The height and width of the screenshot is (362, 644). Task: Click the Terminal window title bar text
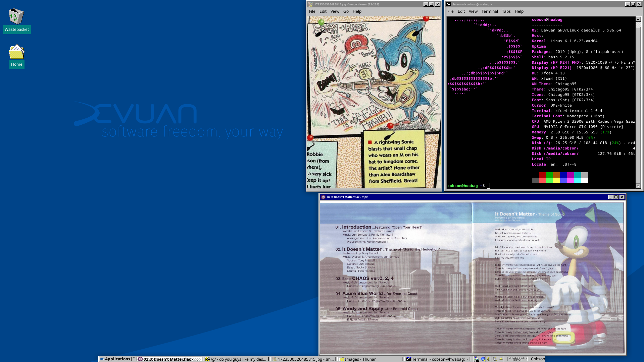[x=472, y=4]
